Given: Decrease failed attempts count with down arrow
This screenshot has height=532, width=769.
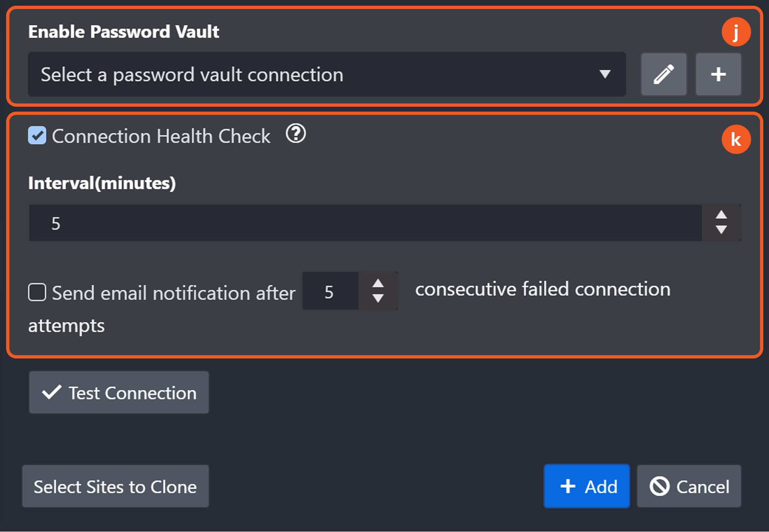Looking at the screenshot, I should pyautogui.click(x=378, y=299).
